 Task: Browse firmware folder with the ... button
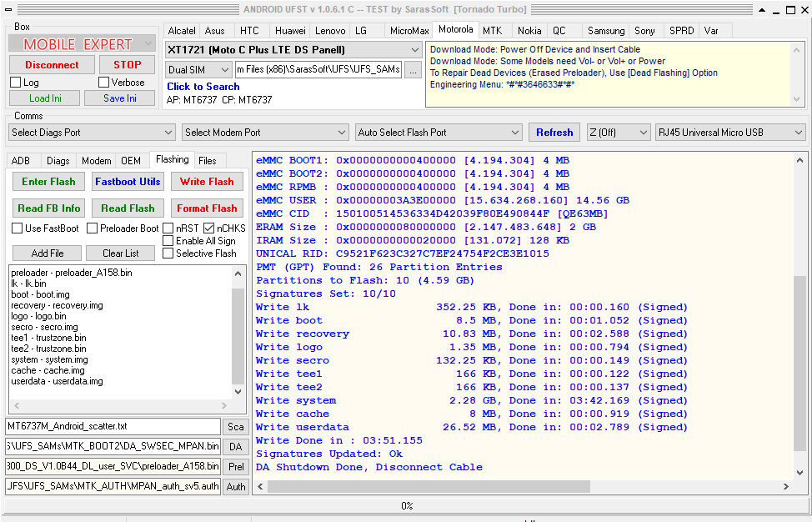[x=412, y=70]
